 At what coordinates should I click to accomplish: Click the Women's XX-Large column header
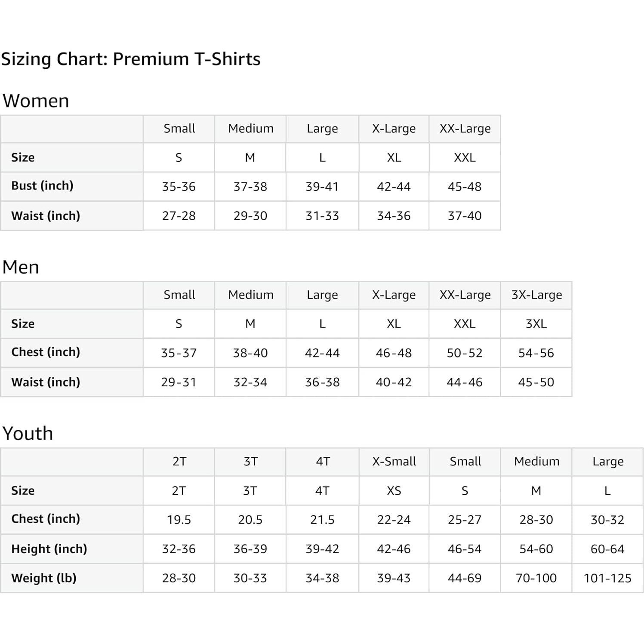(465, 129)
